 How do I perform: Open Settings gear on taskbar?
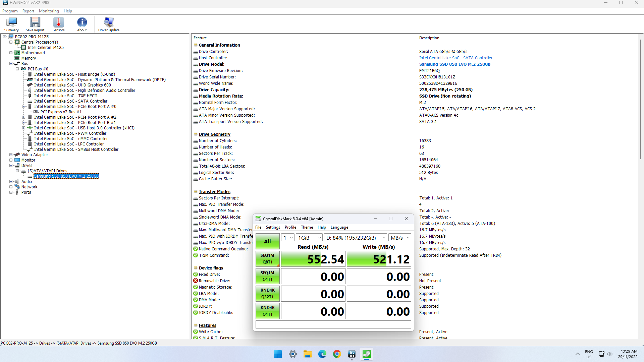[293, 354]
